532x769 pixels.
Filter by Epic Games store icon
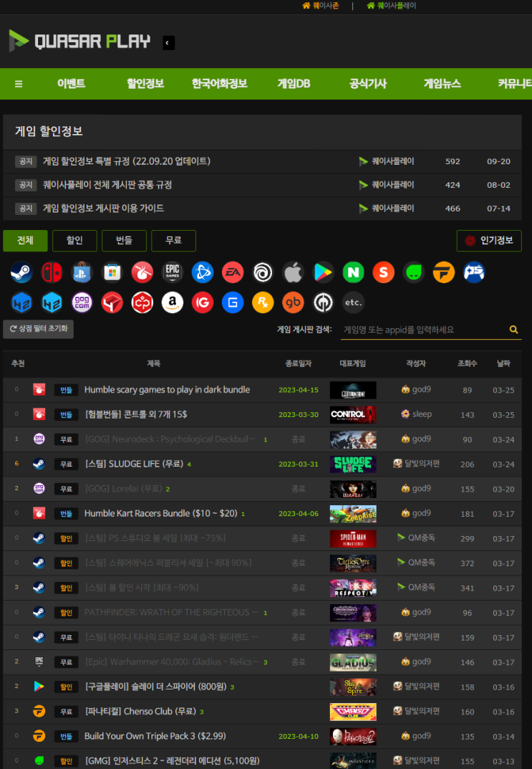173,272
